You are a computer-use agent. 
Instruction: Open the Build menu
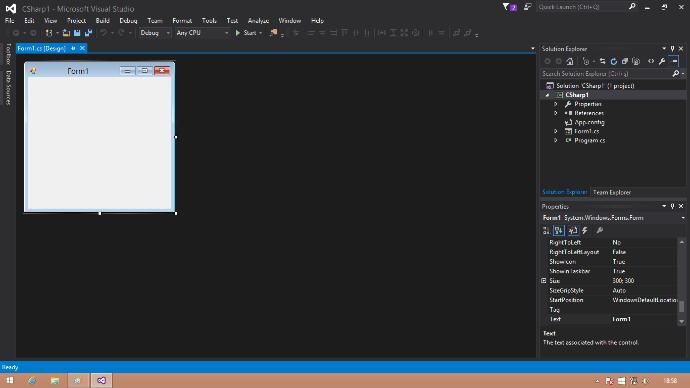click(x=103, y=21)
